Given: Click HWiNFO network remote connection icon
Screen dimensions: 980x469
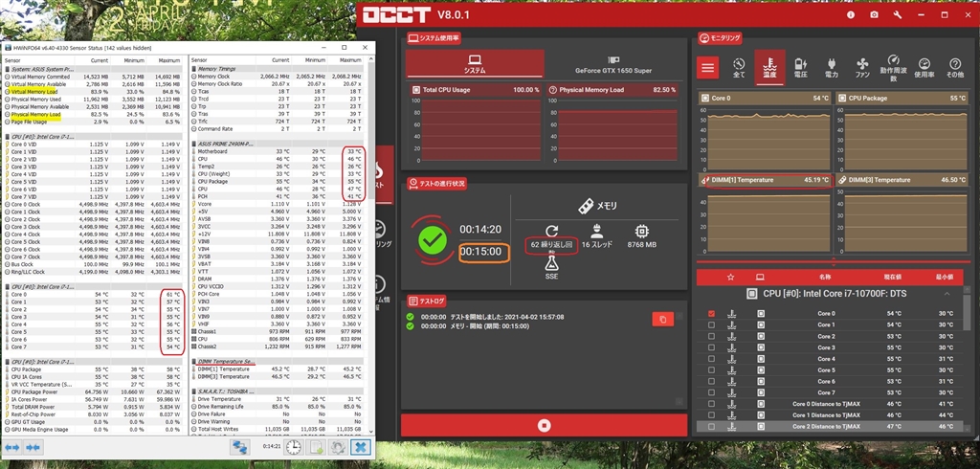Looking at the screenshot, I should [x=239, y=447].
